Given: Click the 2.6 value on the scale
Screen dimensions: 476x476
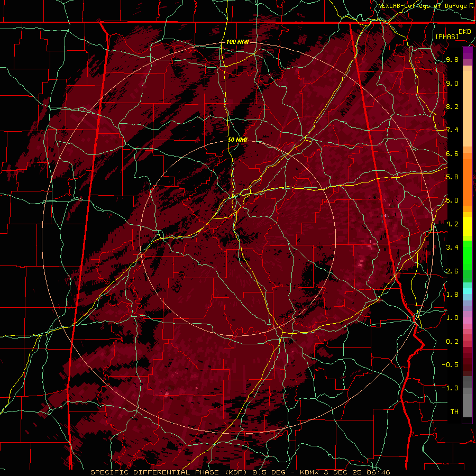Looking at the screenshot, I should [x=452, y=271].
